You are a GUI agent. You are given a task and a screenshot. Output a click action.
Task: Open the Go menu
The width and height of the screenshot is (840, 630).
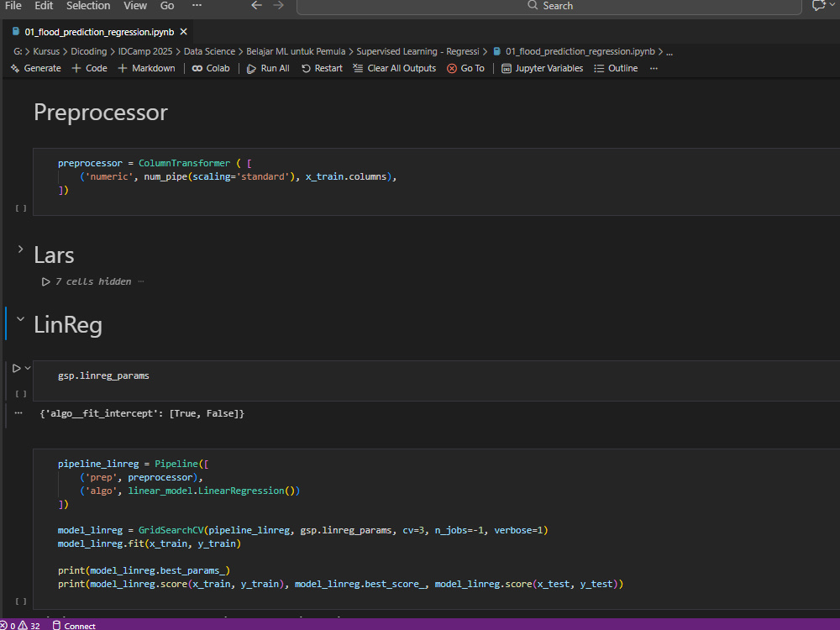[x=167, y=6]
